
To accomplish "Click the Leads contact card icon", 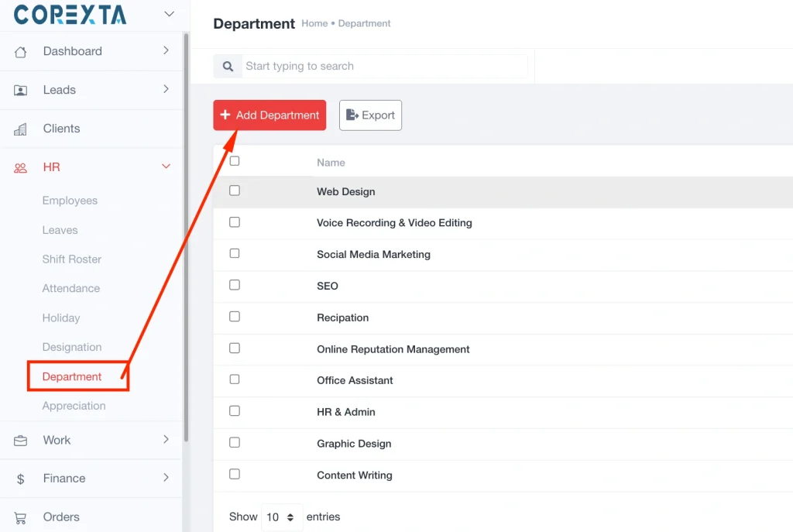I will pos(21,91).
